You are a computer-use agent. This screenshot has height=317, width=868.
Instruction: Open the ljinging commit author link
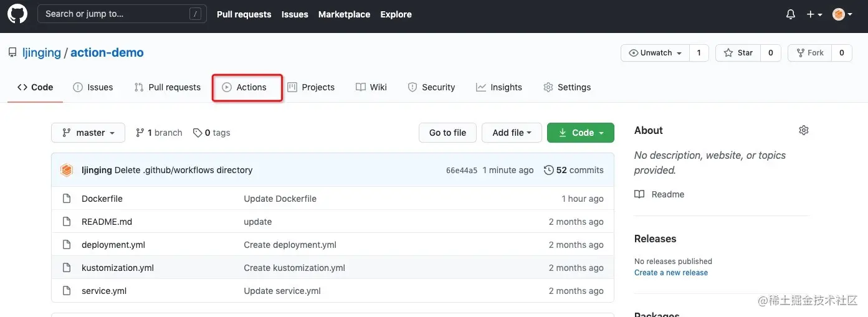97,170
